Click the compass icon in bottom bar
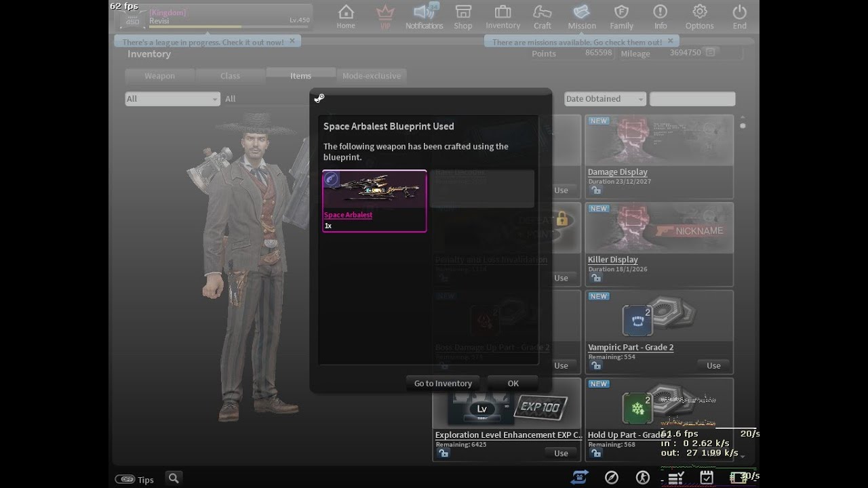Viewport: 868px width, 488px height. 611,478
